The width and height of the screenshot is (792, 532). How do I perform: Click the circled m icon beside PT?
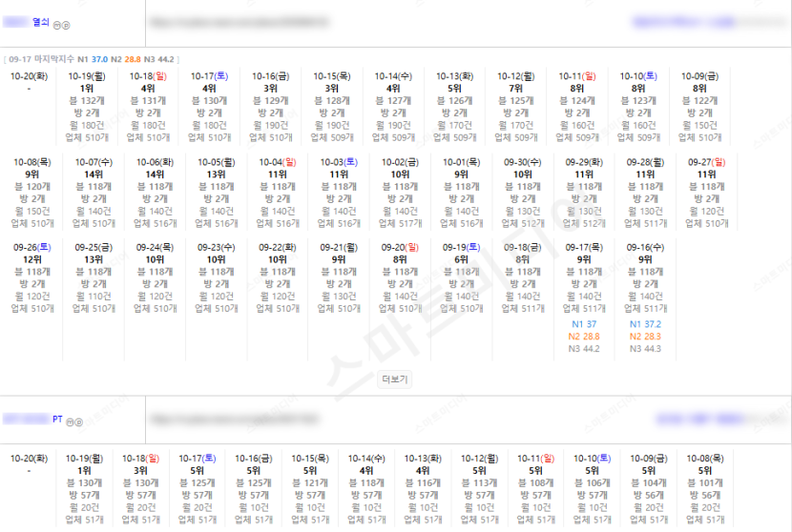click(70, 422)
